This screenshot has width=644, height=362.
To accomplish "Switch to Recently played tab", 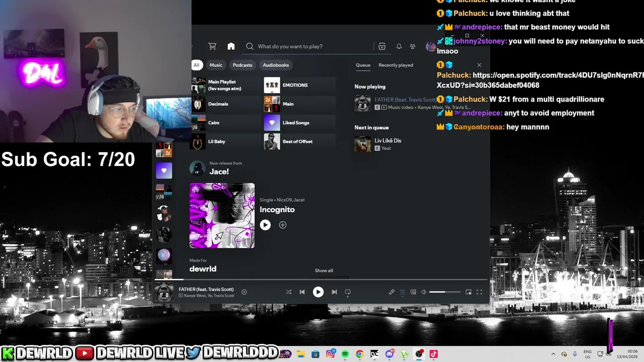I will (396, 65).
